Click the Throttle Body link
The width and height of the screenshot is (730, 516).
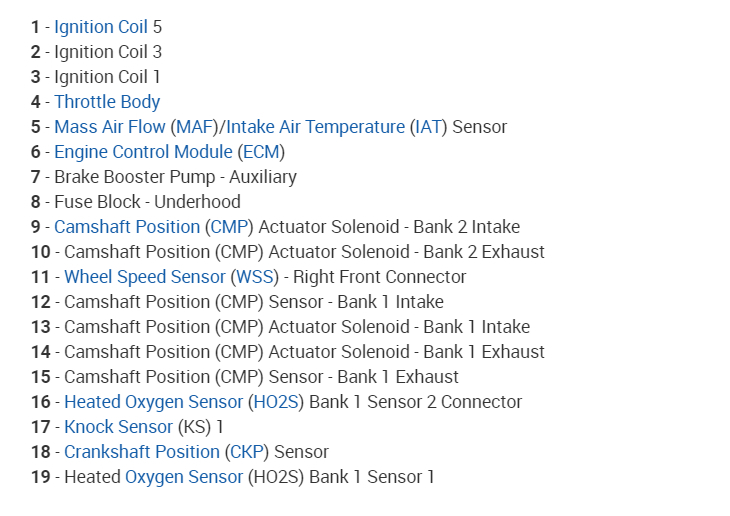click(x=107, y=102)
